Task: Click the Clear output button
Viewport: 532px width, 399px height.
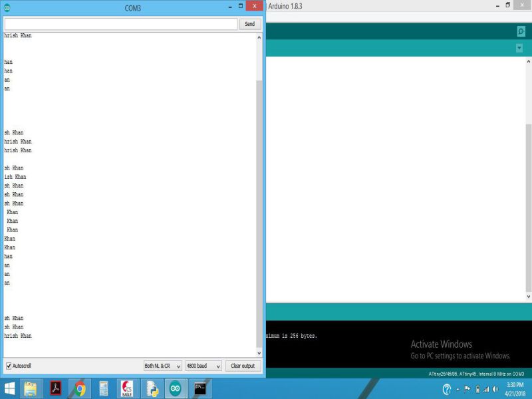Action: (x=243, y=366)
